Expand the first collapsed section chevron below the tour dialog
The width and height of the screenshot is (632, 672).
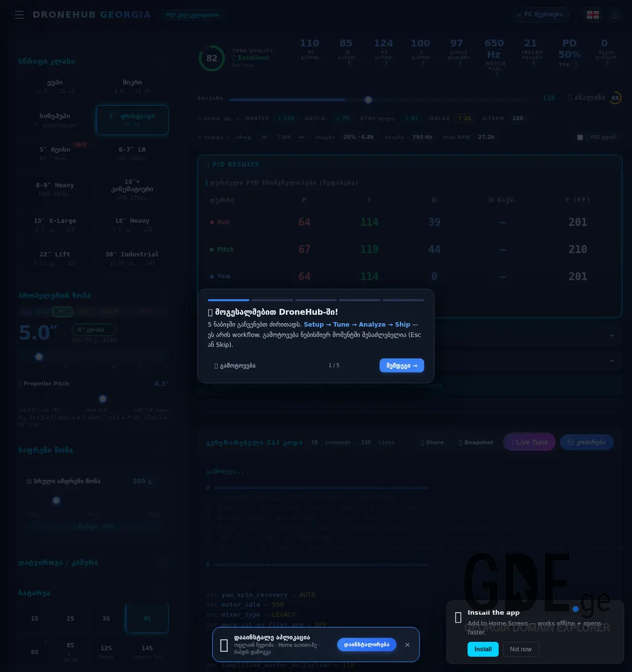tap(612, 336)
